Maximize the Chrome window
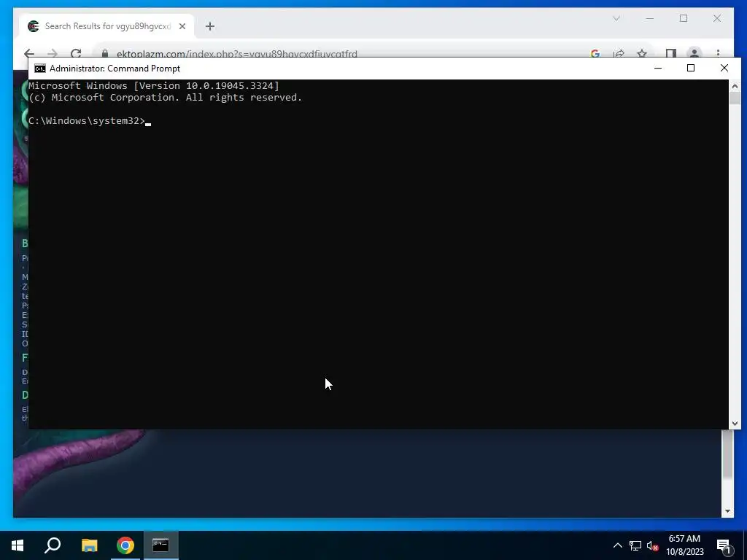 (x=684, y=18)
